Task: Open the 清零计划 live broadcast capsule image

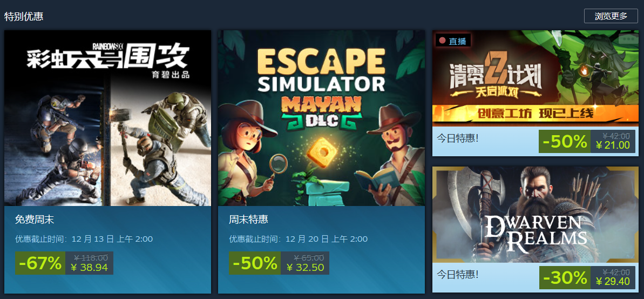Action: [535, 78]
